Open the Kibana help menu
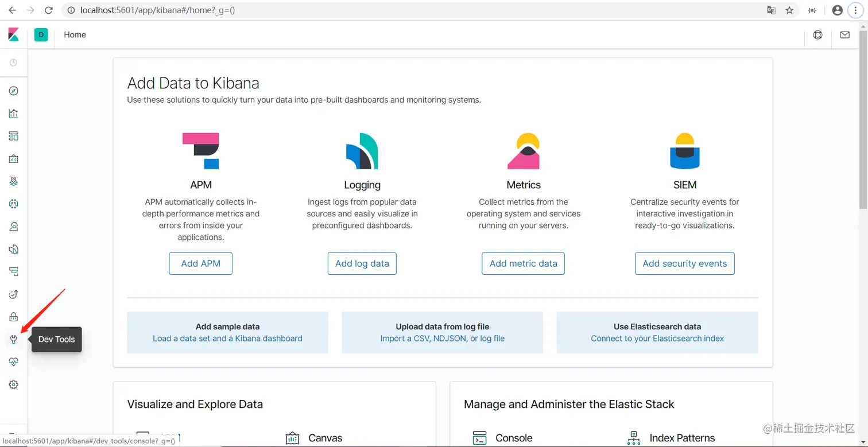Image resolution: width=868 pixels, height=447 pixels. (817, 35)
